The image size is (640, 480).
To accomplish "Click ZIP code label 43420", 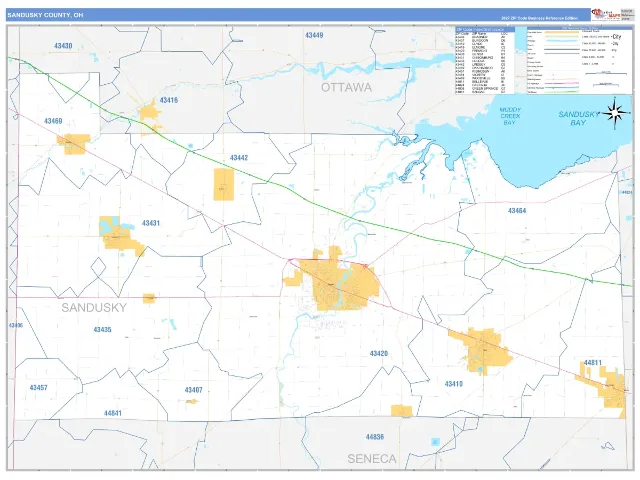I will [378, 353].
